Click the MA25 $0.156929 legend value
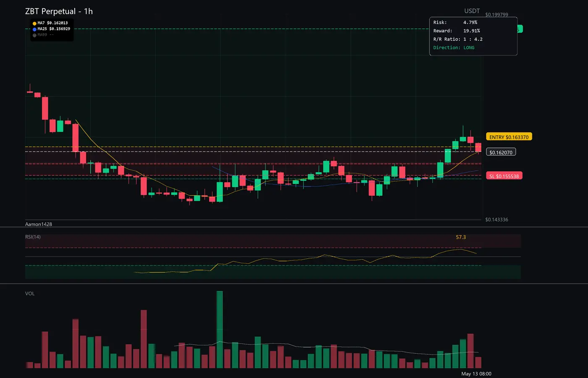 coord(54,29)
